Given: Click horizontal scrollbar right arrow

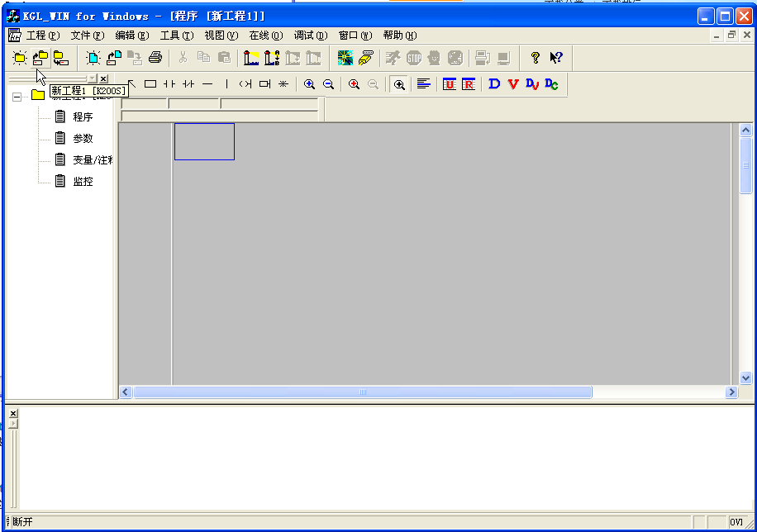Looking at the screenshot, I should click(731, 392).
